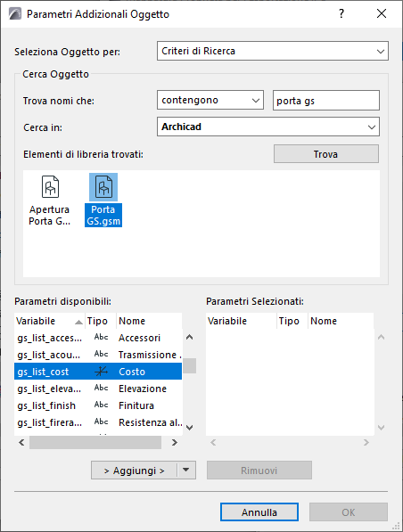Click down arrow of available parameters scrollbar

click(x=190, y=428)
